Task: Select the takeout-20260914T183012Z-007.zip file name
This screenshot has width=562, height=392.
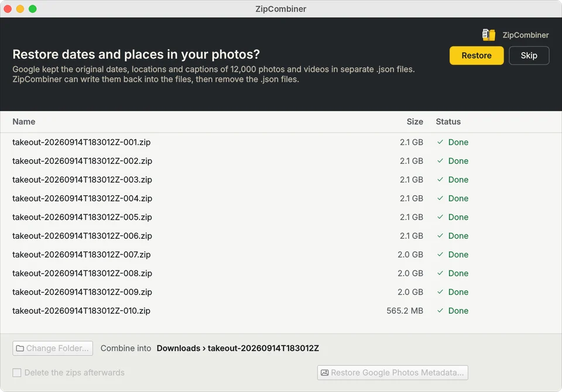Action: (81, 255)
